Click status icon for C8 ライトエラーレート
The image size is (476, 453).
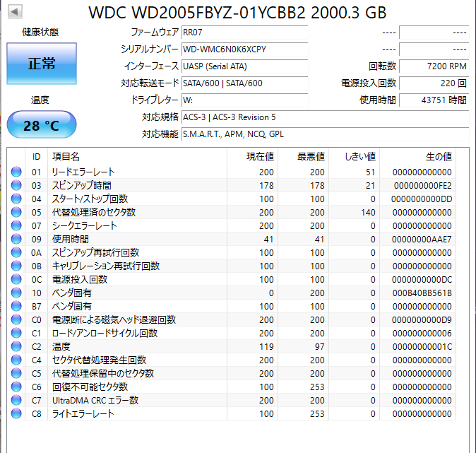pyautogui.click(x=16, y=413)
